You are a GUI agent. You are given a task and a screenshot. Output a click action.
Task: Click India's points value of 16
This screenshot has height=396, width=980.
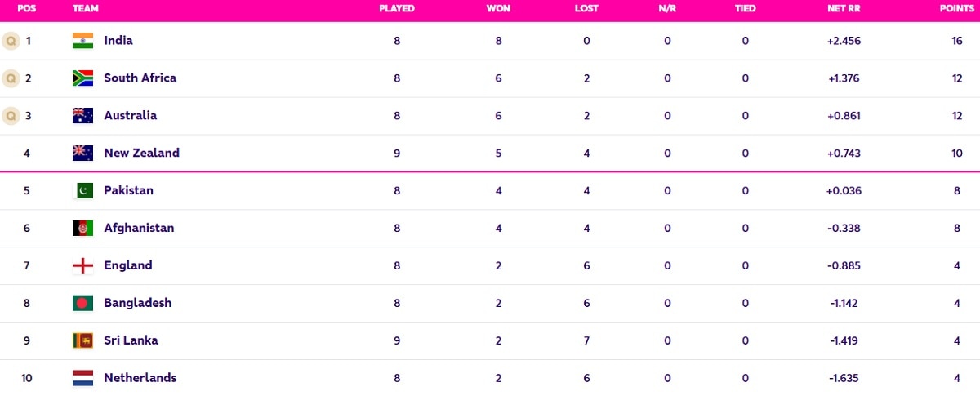point(956,41)
